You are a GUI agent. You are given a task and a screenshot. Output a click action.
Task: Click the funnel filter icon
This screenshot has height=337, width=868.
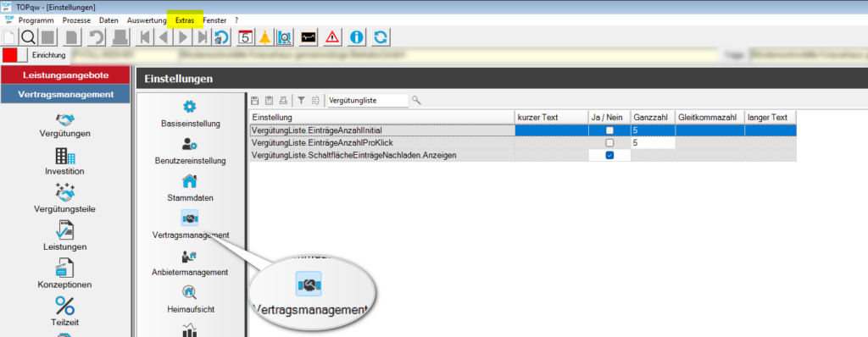pos(301,100)
